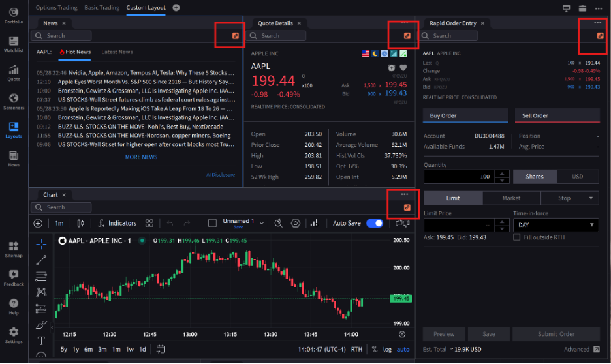Image resolution: width=611 pixels, height=364 pixels.
Task: Close the Chart panel tab
Action: tap(64, 194)
